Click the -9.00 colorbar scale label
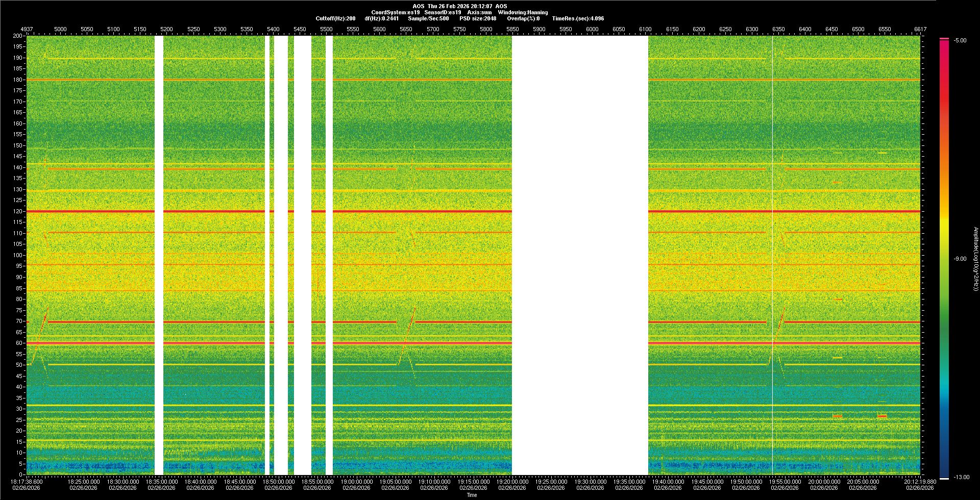This screenshot has width=980, height=500. coord(960,259)
